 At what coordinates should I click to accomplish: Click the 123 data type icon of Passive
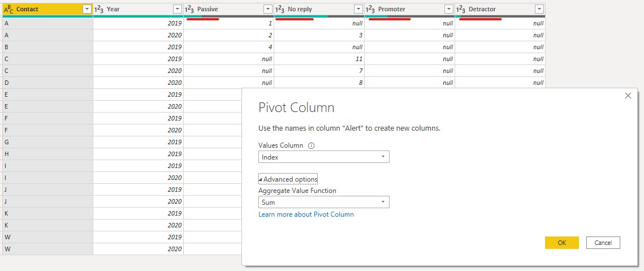click(x=189, y=9)
